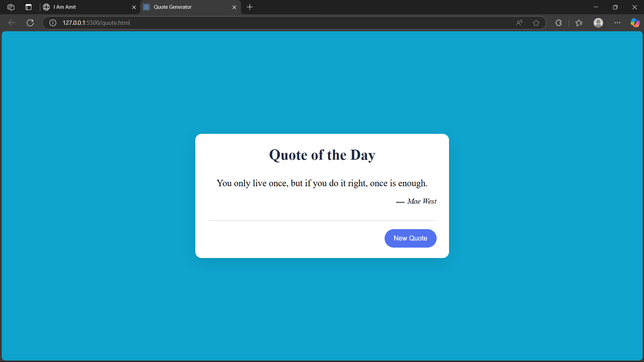Click the back navigation arrow
The height and width of the screenshot is (362, 644).
(x=12, y=23)
